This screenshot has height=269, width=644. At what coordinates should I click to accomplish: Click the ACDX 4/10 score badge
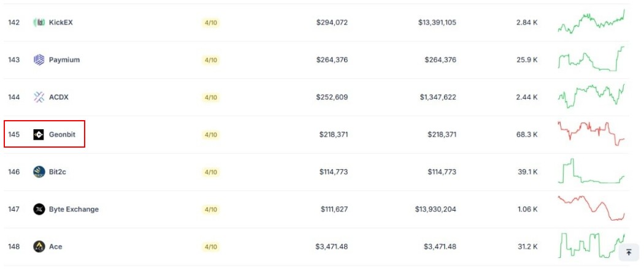point(211,97)
